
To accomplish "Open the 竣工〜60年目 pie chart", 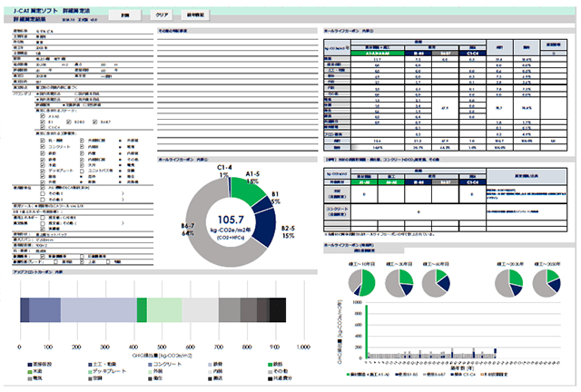I will pos(436,283).
